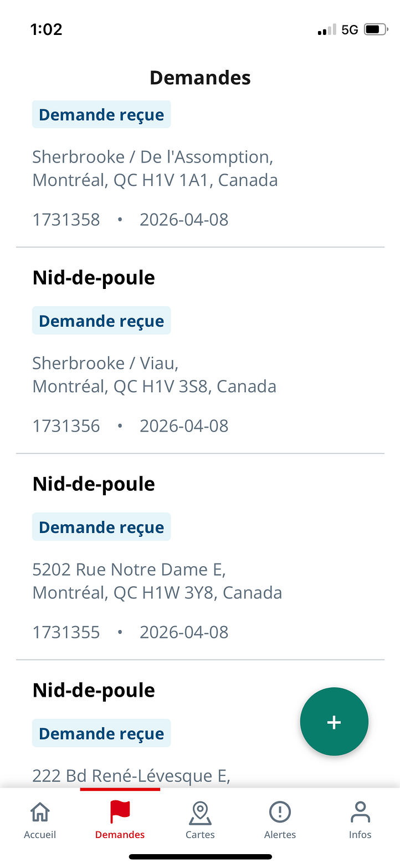Image resolution: width=400 pixels, height=868 pixels.
Task: Switch to the Cartes tab label
Action: [200, 835]
